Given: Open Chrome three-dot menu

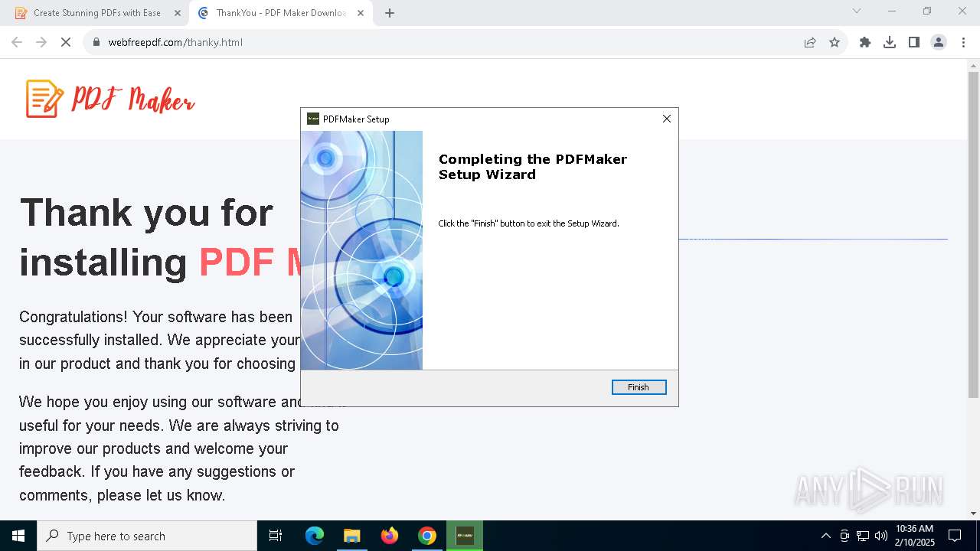Looking at the screenshot, I should 963,42.
